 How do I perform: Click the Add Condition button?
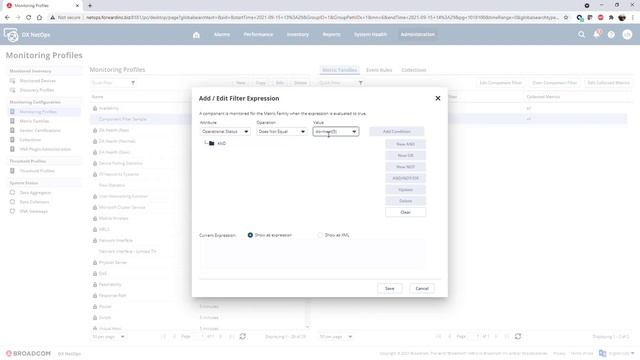[x=397, y=131]
